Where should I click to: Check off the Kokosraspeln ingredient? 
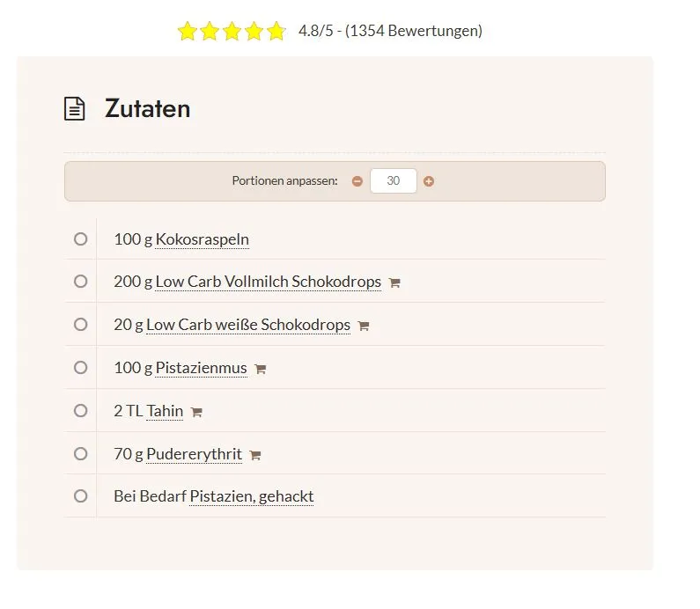coord(81,238)
